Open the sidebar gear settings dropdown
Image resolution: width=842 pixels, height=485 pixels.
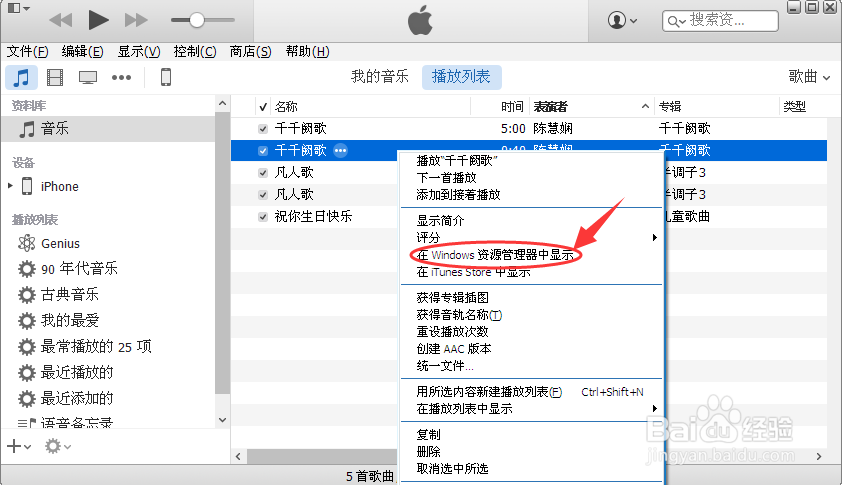click(x=57, y=446)
